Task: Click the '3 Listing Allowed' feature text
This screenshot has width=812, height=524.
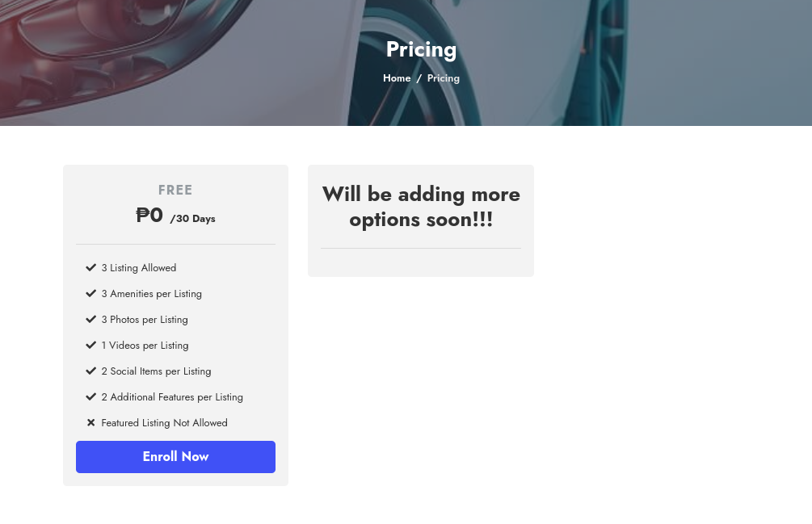Action: pyautogui.click(x=139, y=268)
